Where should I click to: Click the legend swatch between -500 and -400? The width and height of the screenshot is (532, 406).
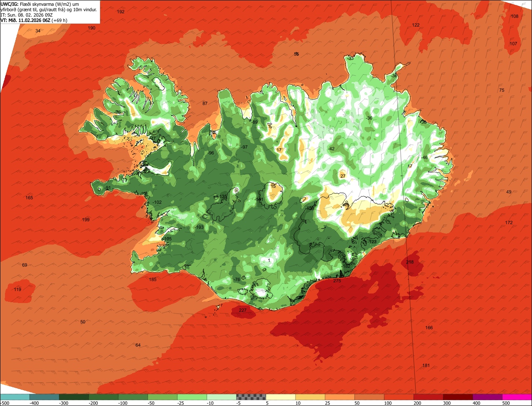point(15,397)
